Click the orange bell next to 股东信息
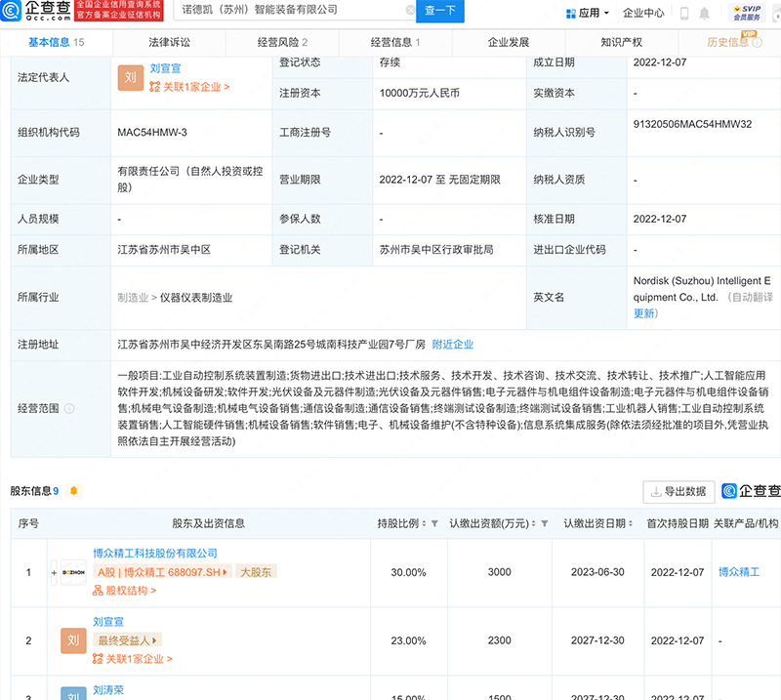The image size is (781, 700). pyautogui.click(x=74, y=491)
